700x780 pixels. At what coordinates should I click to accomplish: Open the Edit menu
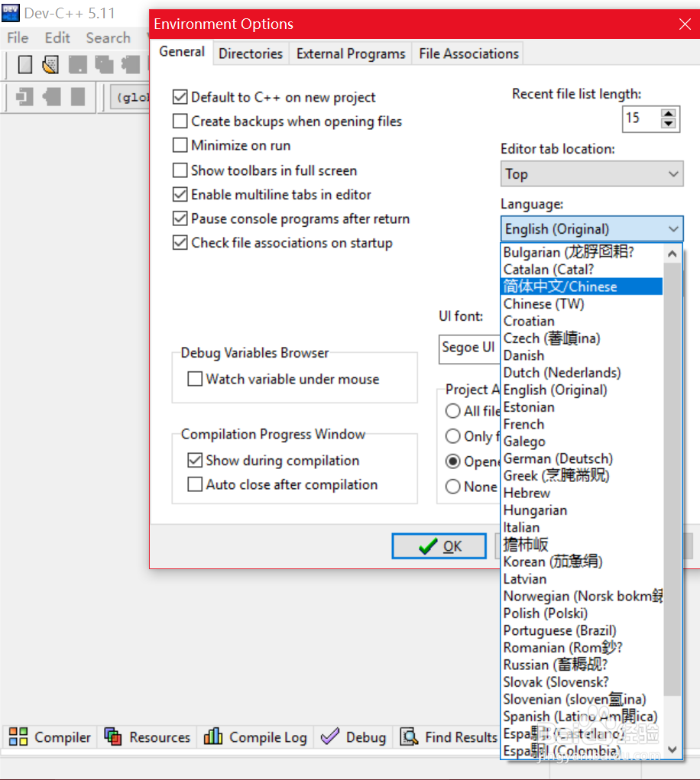click(x=57, y=37)
